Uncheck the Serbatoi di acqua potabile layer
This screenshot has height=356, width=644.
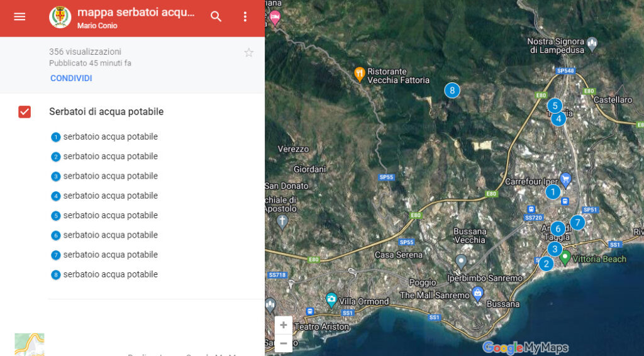[x=25, y=112]
